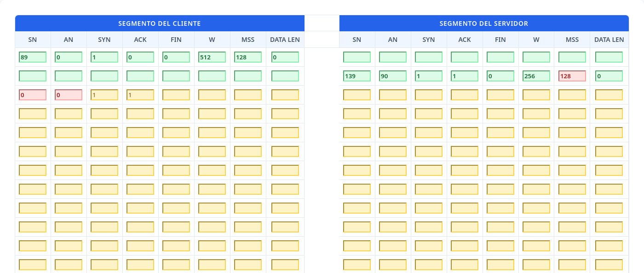Select the yellow client SYN field containing 1
Viewport: 644px width, 273px height.
point(104,95)
